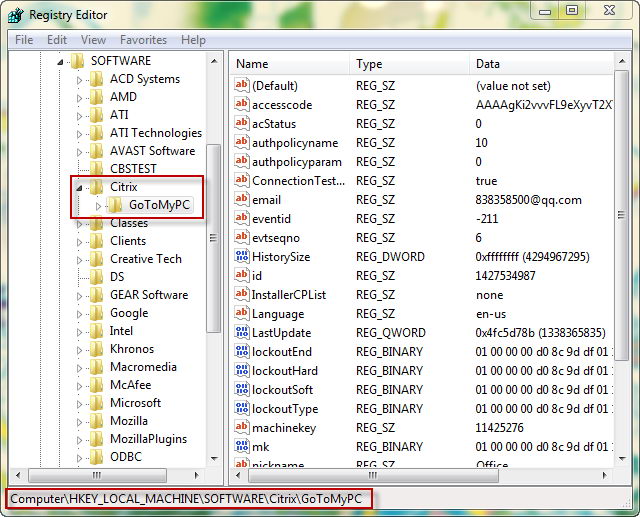Click the Registry Editor title bar icon

click(x=16, y=16)
